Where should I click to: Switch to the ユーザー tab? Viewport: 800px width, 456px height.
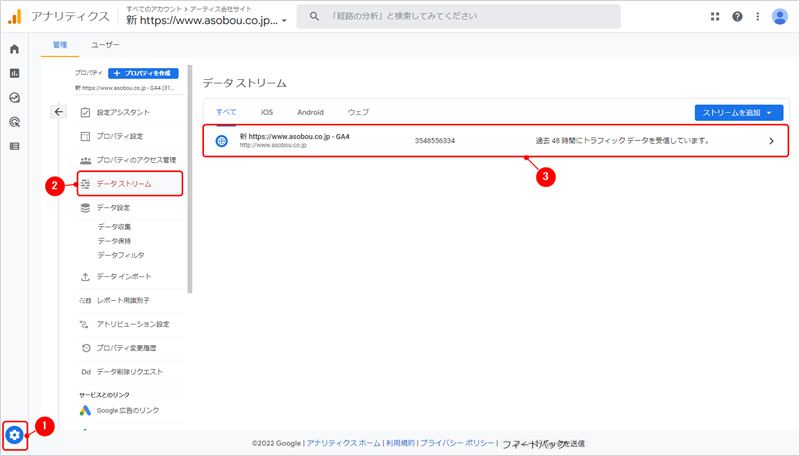click(105, 45)
